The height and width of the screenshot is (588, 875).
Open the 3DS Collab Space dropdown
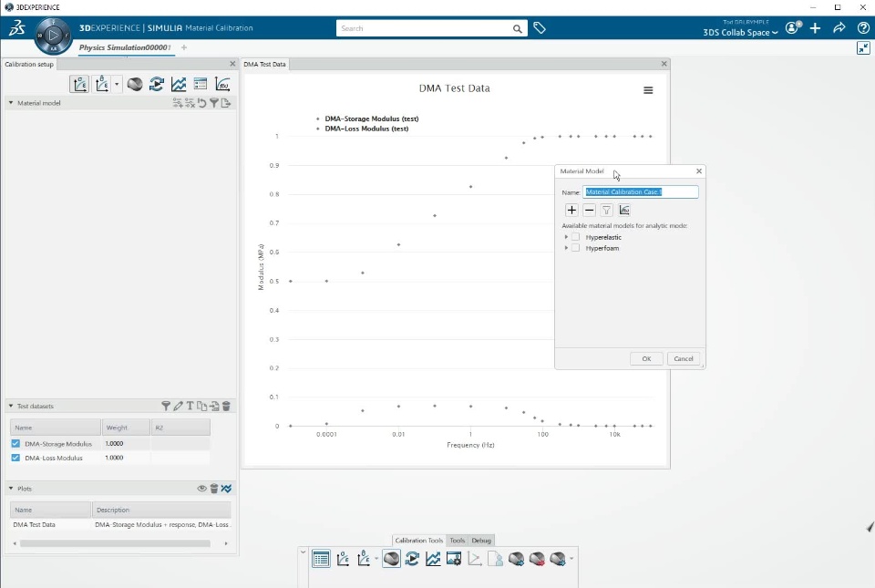point(740,32)
